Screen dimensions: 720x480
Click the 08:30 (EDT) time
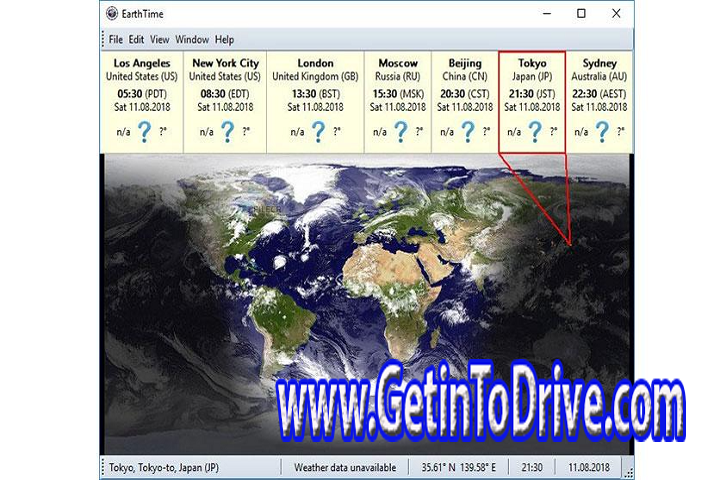225,94
